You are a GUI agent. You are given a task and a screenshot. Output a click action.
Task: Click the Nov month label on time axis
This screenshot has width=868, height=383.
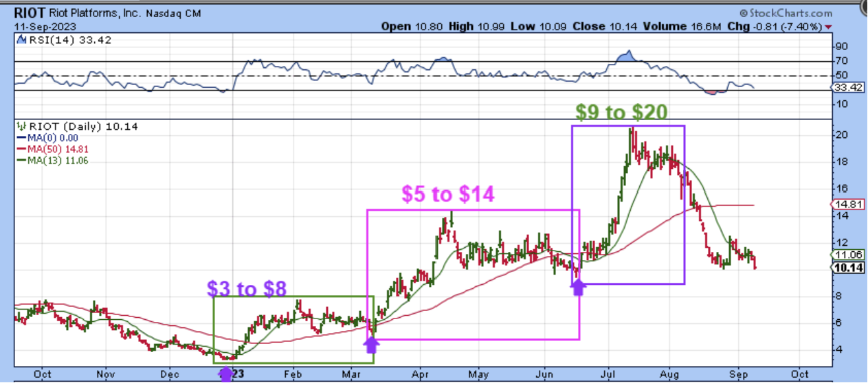(107, 375)
